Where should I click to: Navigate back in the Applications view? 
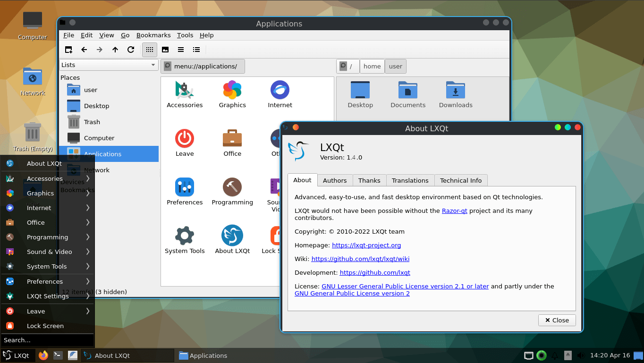pos(84,50)
